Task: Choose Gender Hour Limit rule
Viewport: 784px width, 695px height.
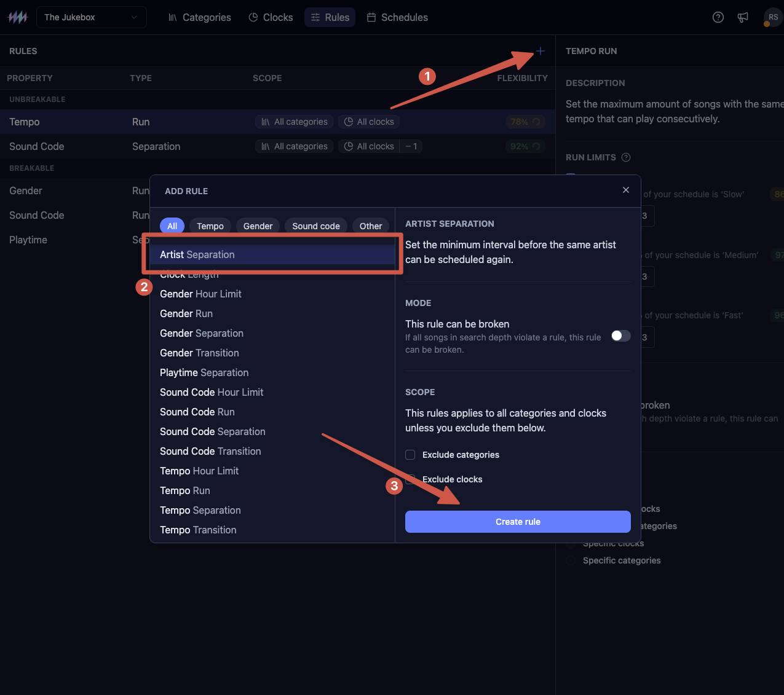Action: pyautogui.click(x=272, y=294)
